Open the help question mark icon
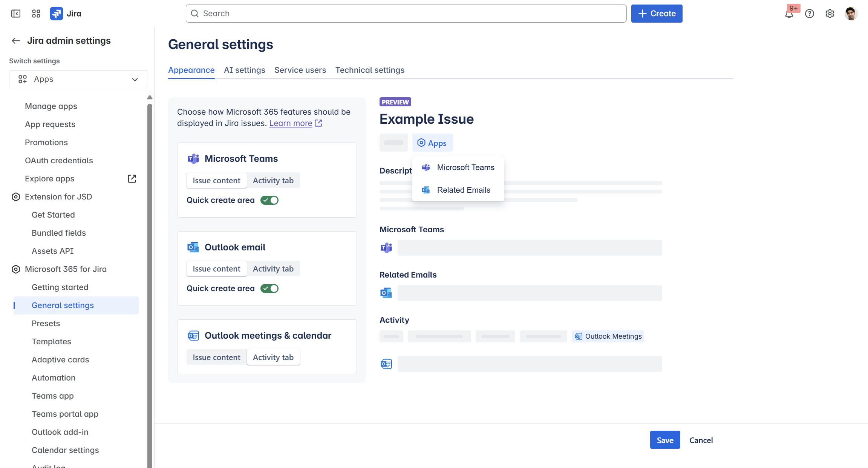Image resolution: width=868 pixels, height=468 pixels. coord(809,14)
